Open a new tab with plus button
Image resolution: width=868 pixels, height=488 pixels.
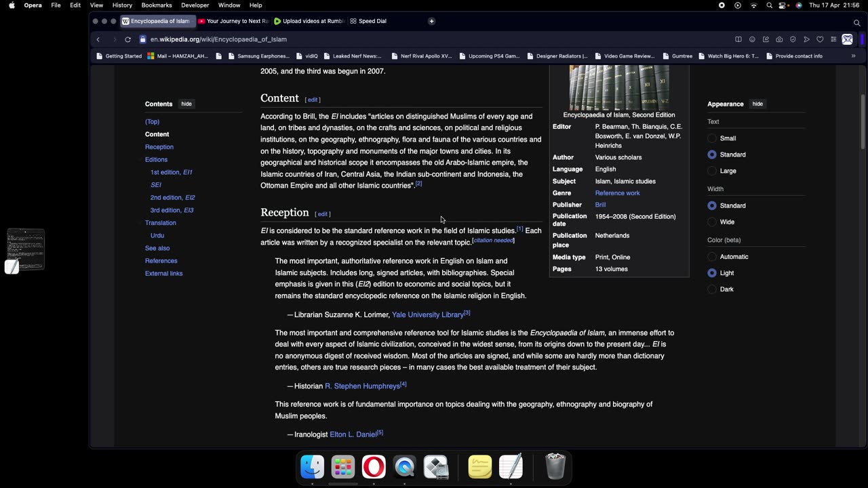pyautogui.click(x=431, y=21)
